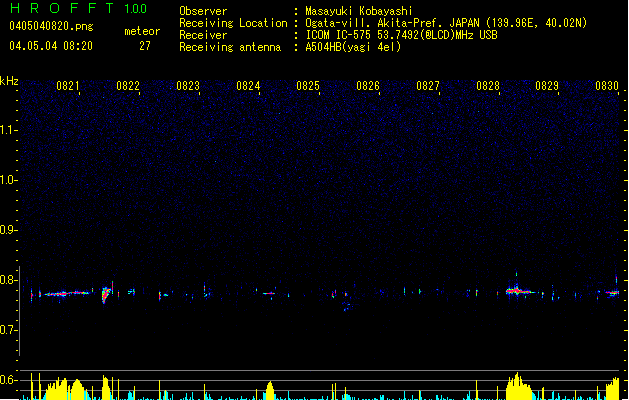Viewport: 629px width, 400px height.
Task: Click the 0823 time marker
Action: point(188,86)
